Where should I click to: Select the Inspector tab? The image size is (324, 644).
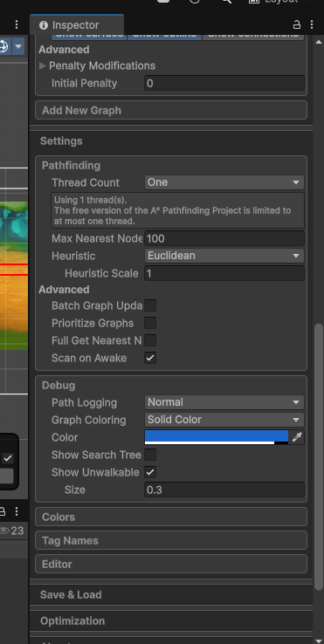coord(77,25)
